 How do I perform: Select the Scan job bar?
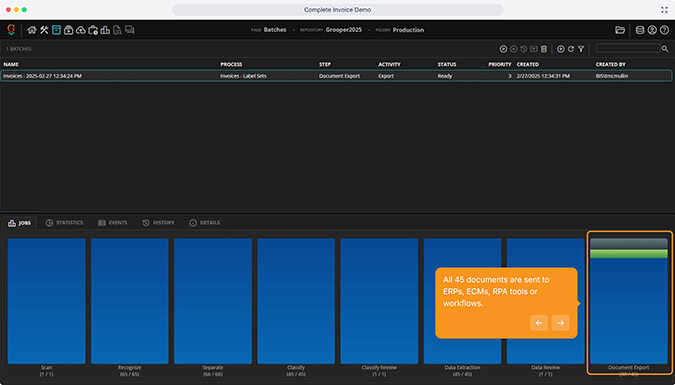tap(46, 301)
